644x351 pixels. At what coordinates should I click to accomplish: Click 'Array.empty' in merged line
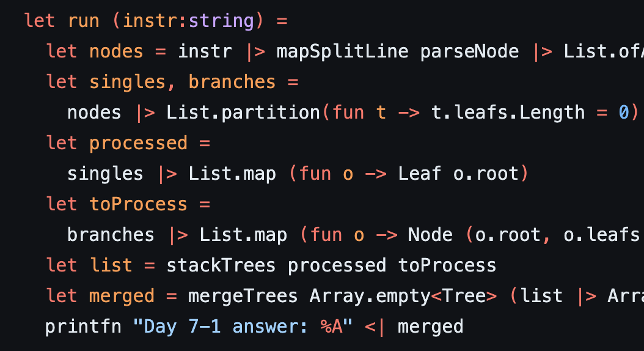370,297
